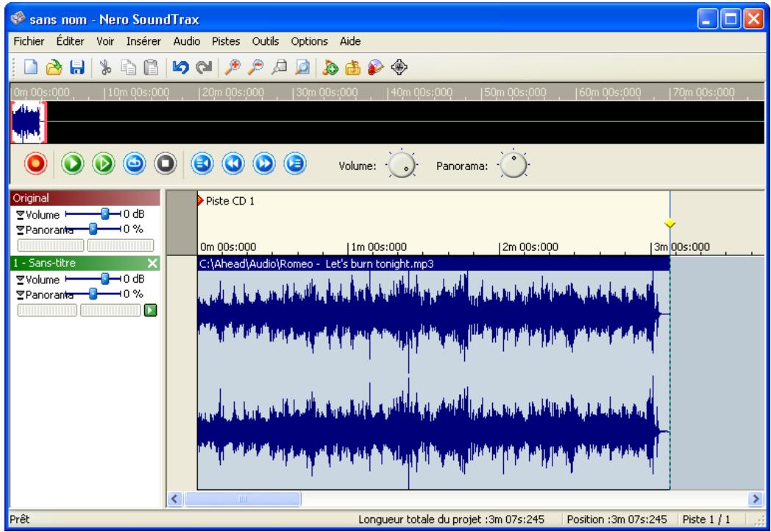Image resolution: width=771 pixels, height=532 pixels.
Task: Click the overview waveform thumbnail
Action: pos(29,122)
